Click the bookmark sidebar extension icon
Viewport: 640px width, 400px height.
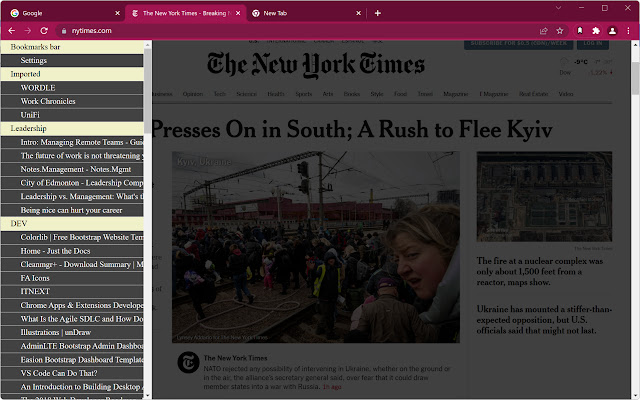(x=580, y=31)
